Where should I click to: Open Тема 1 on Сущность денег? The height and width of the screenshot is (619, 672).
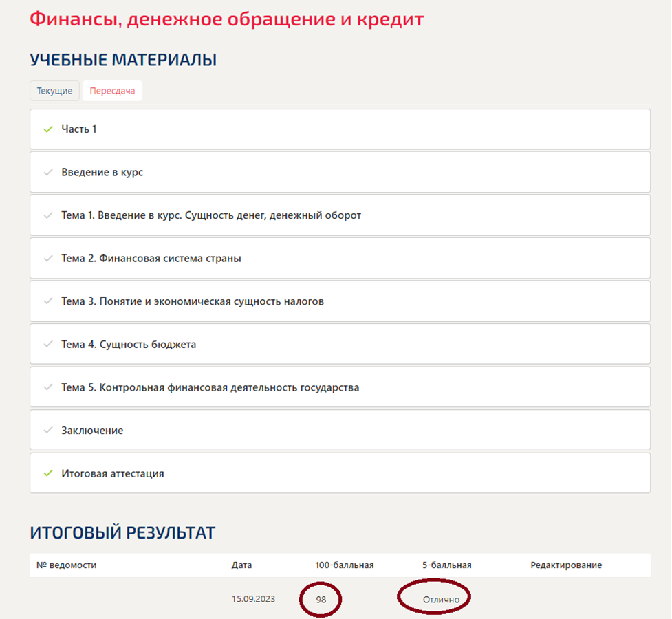tap(340, 215)
